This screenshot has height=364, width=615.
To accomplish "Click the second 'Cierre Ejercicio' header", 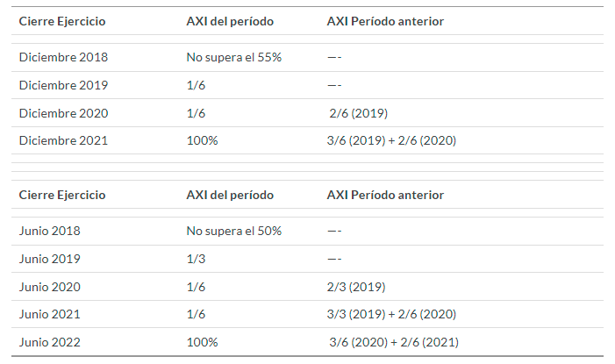I will (62, 195).
